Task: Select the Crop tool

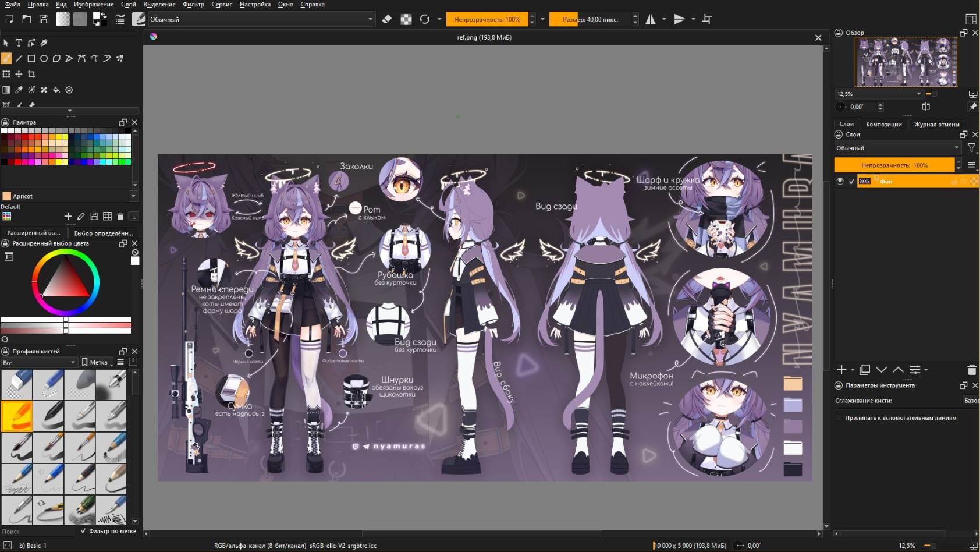Action: 31,74
